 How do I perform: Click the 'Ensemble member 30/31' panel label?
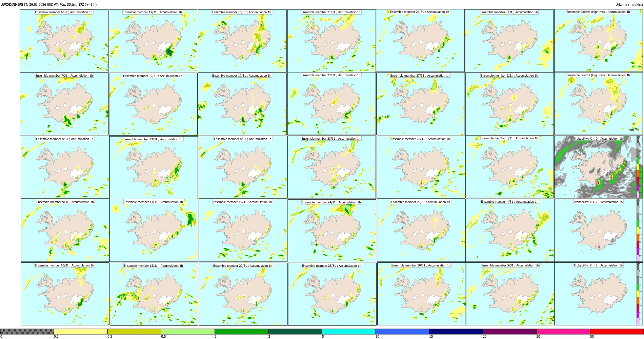tap(421, 265)
